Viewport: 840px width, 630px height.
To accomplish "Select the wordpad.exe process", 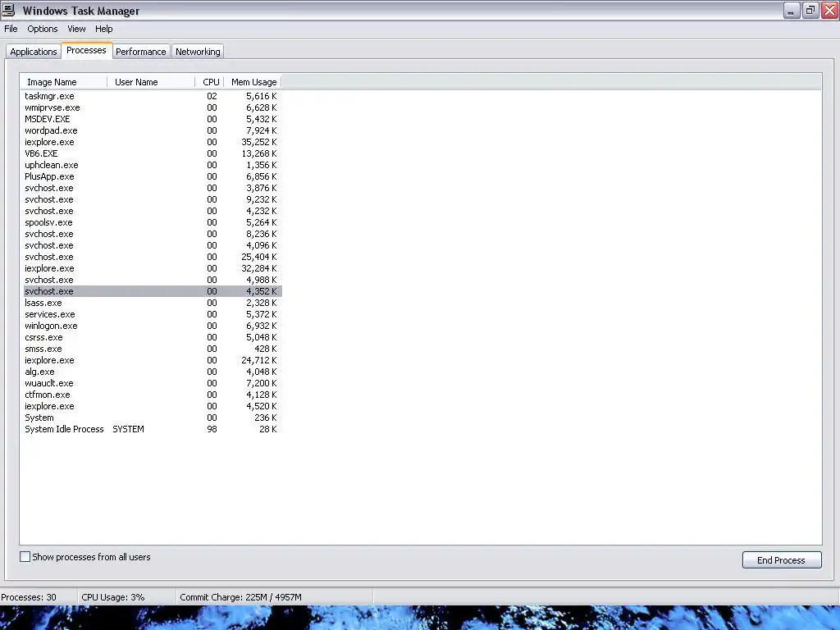I will click(152, 130).
